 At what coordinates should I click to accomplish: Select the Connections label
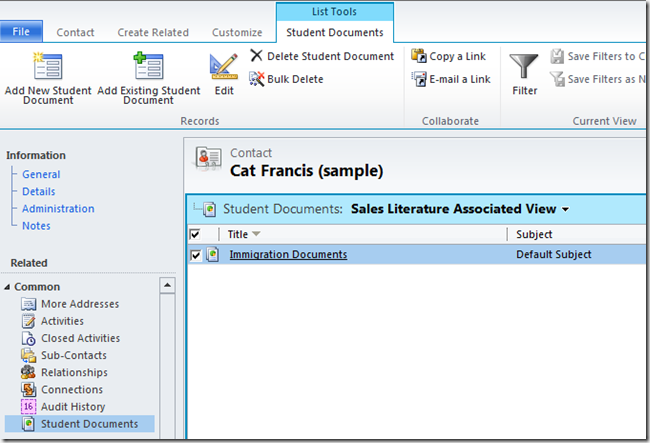click(x=72, y=390)
